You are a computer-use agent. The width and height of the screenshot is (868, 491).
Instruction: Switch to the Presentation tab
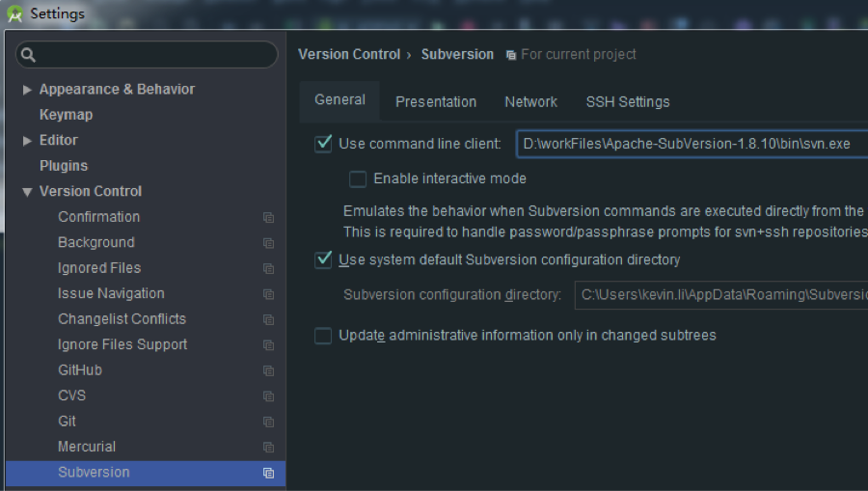pos(436,101)
